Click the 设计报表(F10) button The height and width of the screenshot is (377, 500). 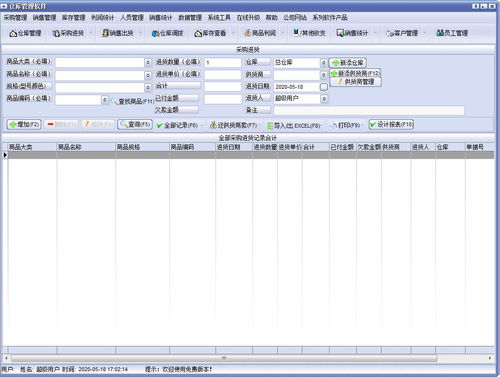coord(391,125)
